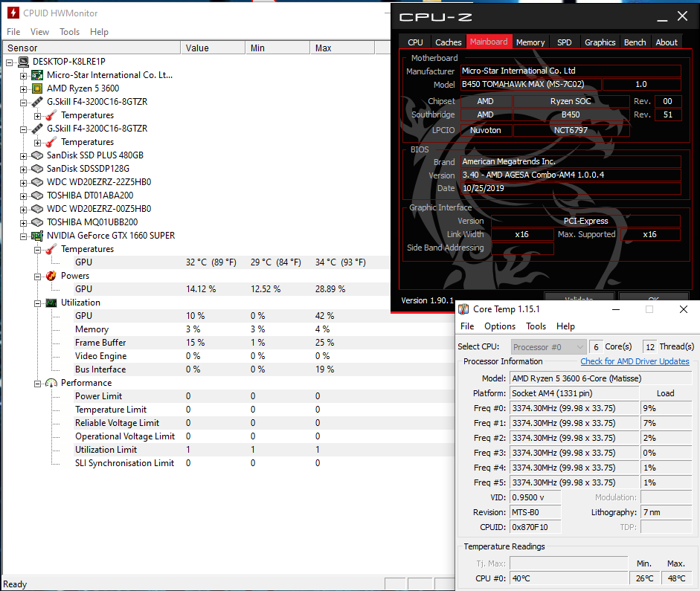Collapse the first G.Skill F4-3200C16-8GTZR node
The width and height of the screenshot is (700, 591).
pyautogui.click(x=23, y=103)
